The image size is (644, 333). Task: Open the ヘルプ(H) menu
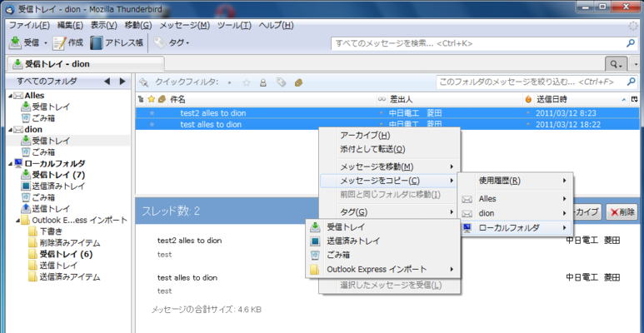tap(276, 25)
